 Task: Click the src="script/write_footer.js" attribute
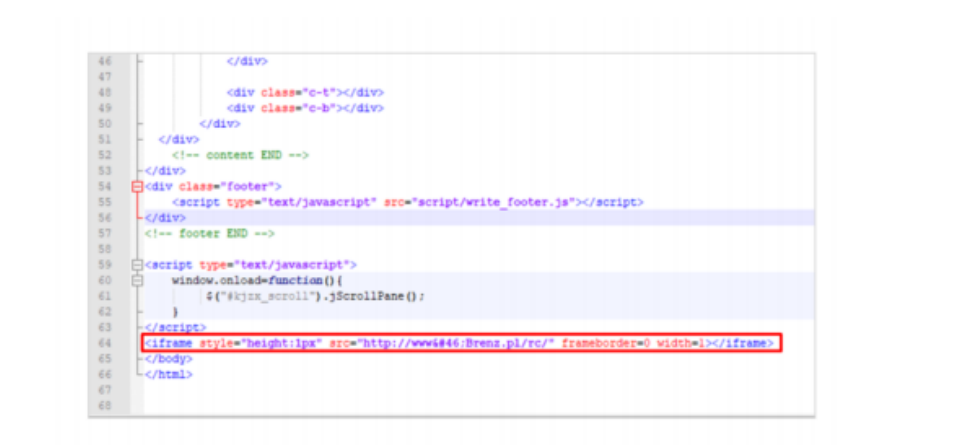tap(479, 202)
